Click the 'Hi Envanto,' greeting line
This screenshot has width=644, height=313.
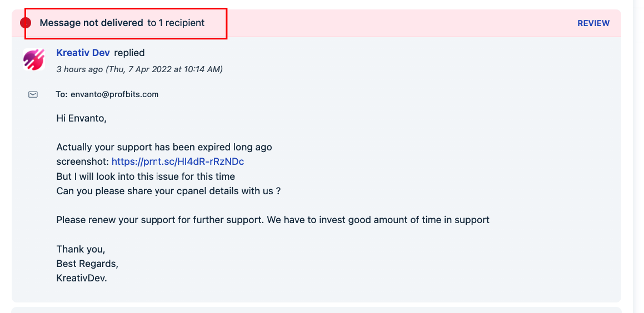tap(81, 119)
